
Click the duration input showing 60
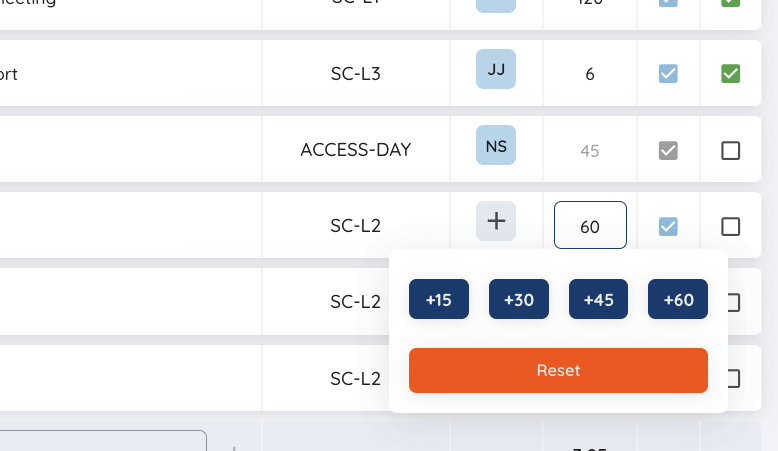point(590,225)
